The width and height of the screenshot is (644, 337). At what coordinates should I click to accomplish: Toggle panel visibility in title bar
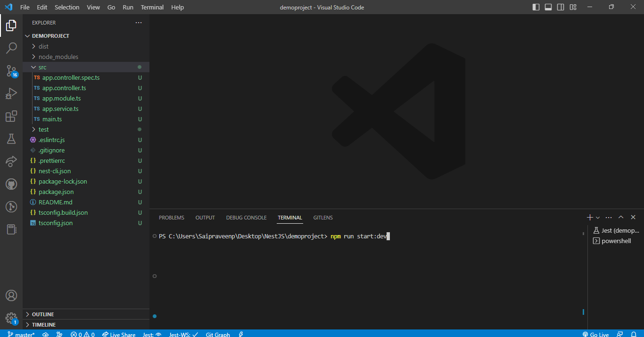[x=548, y=7]
